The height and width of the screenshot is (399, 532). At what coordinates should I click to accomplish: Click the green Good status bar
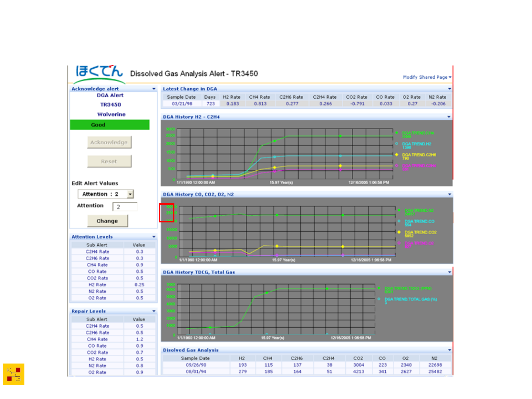coord(110,125)
